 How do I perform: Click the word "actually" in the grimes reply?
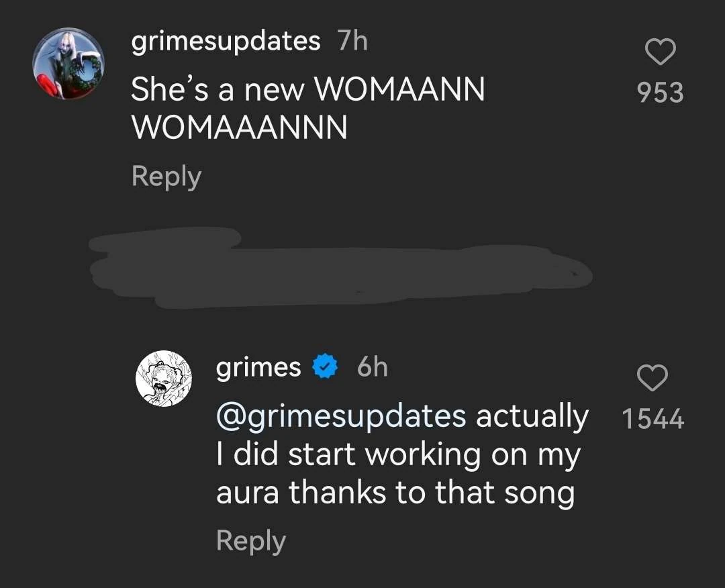(x=532, y=416)
